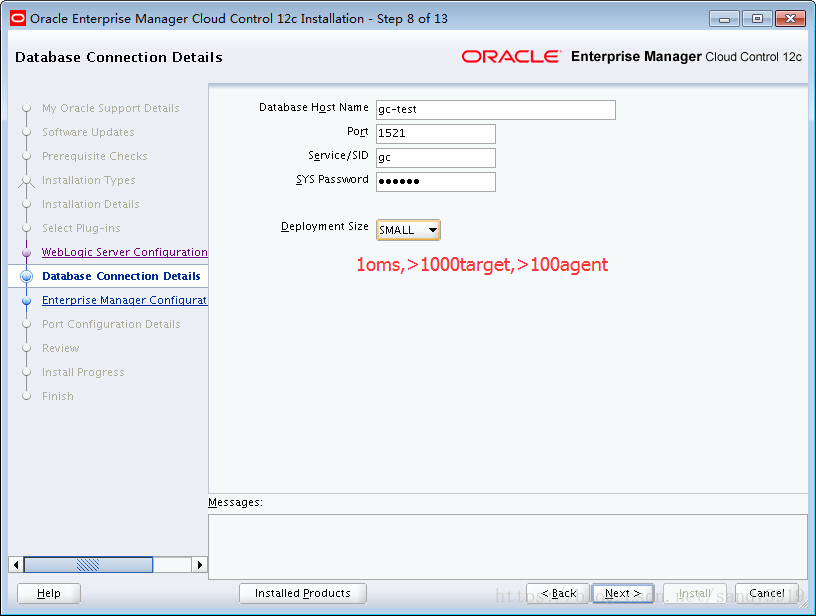Viewport: 816px width, 616px height.
Task: Click 'Finish' step text
Action: coord(58,396)
